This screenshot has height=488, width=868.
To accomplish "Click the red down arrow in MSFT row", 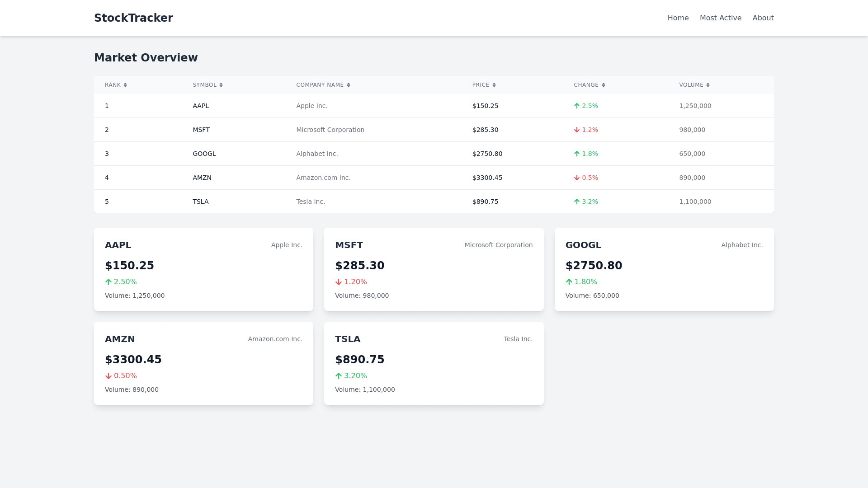I will (x=577, y=130).
